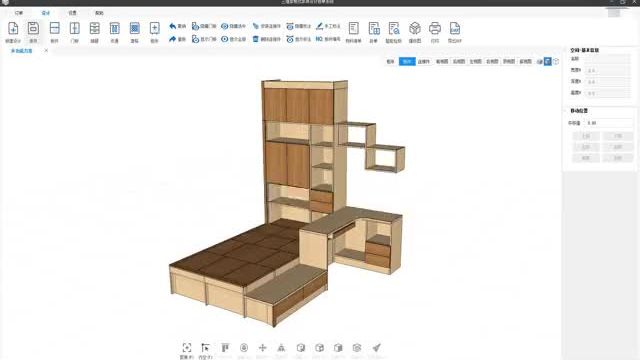
Task: Open the first tab in the top menu
Action: pyautogui.click(x=19, y=13)
